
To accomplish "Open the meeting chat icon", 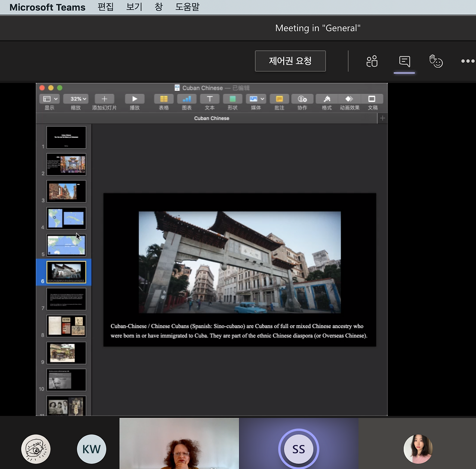I will (x=404, y=61).
